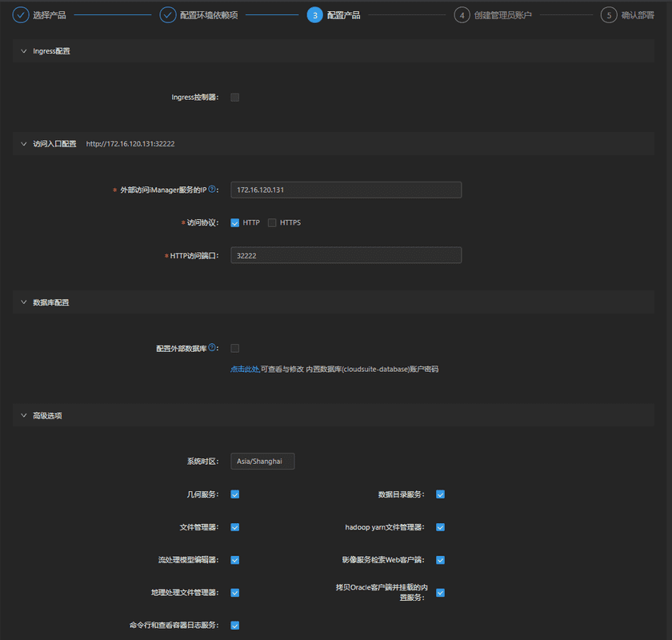Collapse the 高级选项 section
Image resolution: width=672 pixels, height=640 pixels.
[24, 416]
